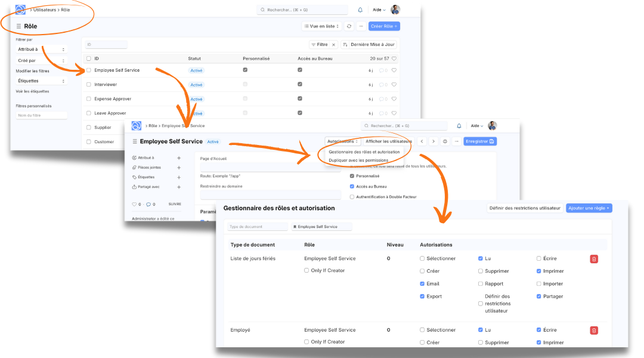Screen dimensions: 644x358
Task: Expand the Attribué à filter dropdown
Action: coord(41,50)
